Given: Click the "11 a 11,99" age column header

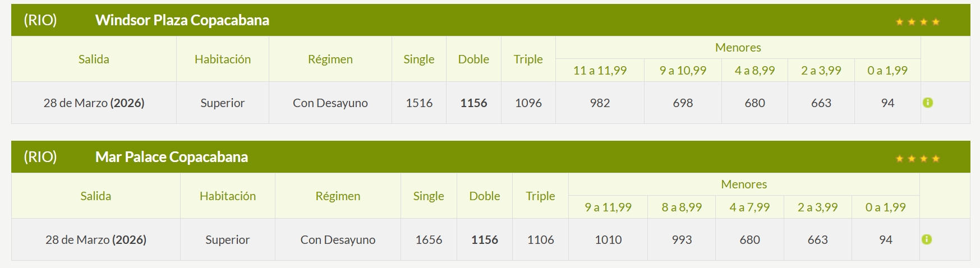Looking at the screenshot, I should click(x=600, y=71).
